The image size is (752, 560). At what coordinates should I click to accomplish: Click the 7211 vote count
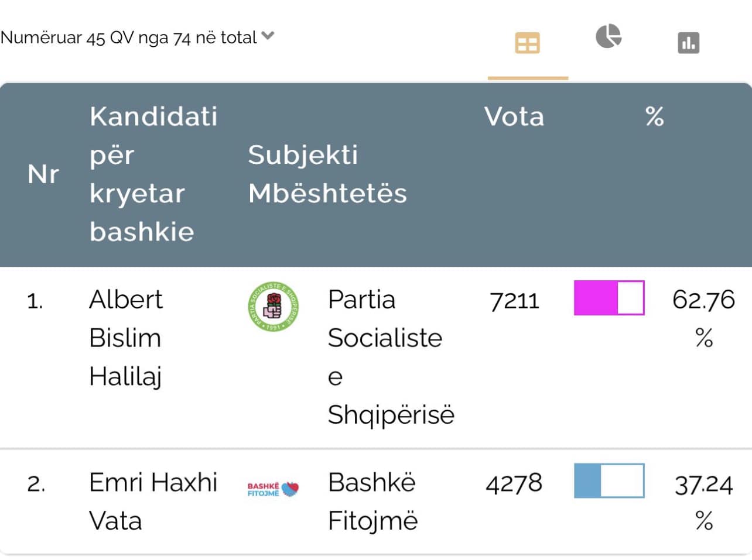pos(514,301)
